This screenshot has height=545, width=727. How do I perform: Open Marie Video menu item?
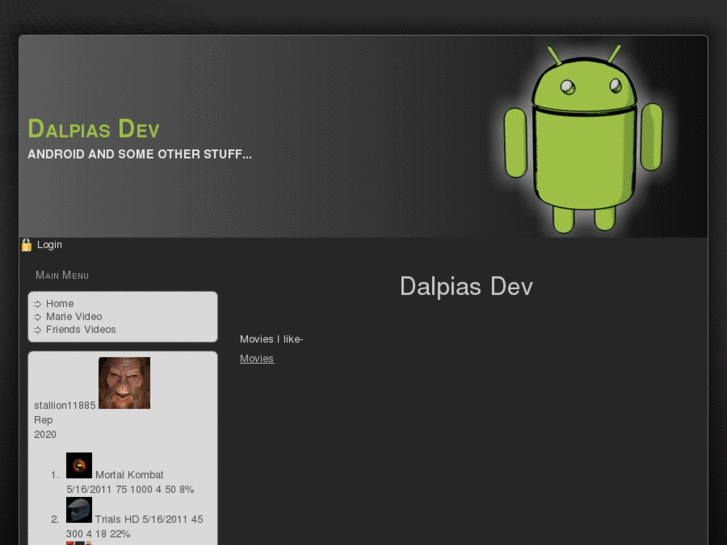click(74, 316)
